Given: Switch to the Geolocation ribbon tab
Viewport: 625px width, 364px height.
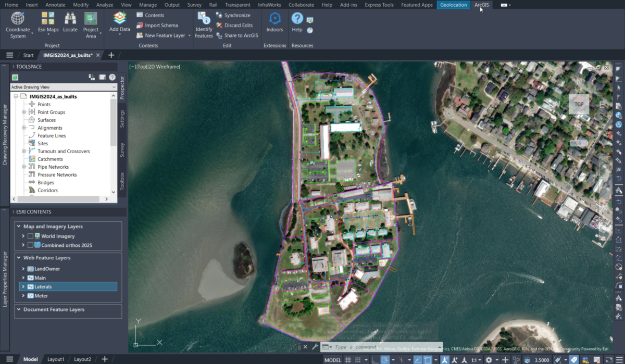Looking at the screenshot, I should [453, 5].
